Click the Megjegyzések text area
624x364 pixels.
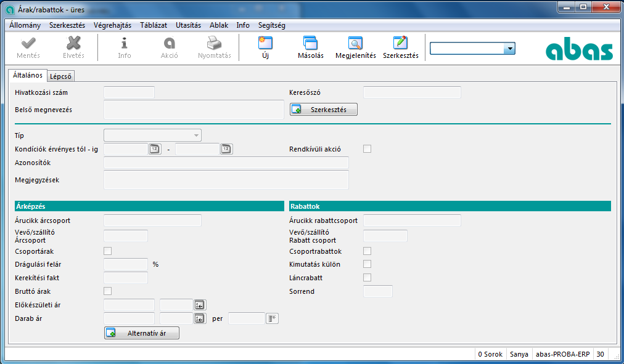pyautogui.click(x=226, y=180)
